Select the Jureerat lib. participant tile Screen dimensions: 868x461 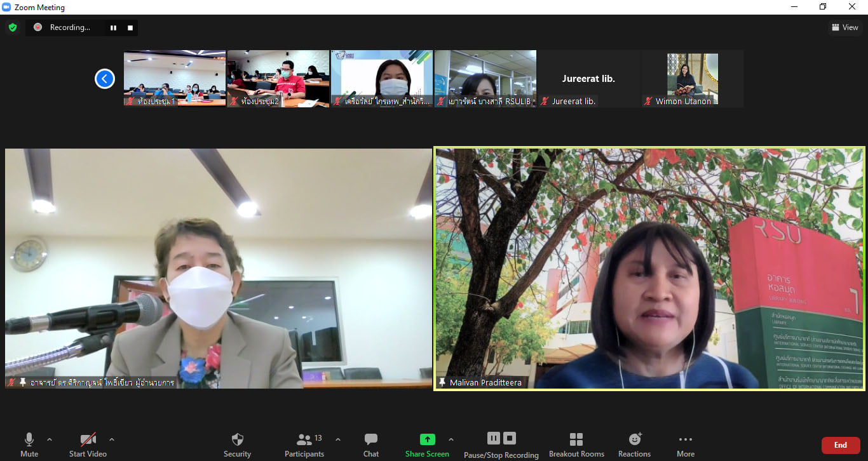[589, 79]
